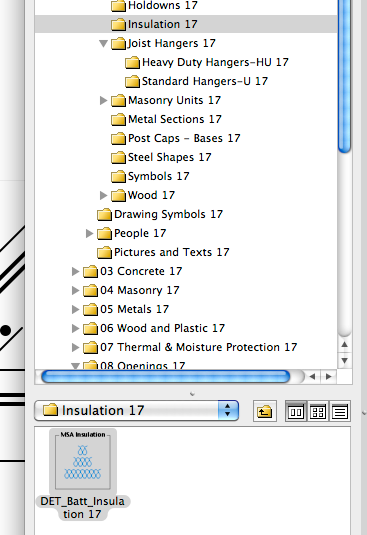Expand the 03 Concrete 17 folder

click(x=75, y=271)
